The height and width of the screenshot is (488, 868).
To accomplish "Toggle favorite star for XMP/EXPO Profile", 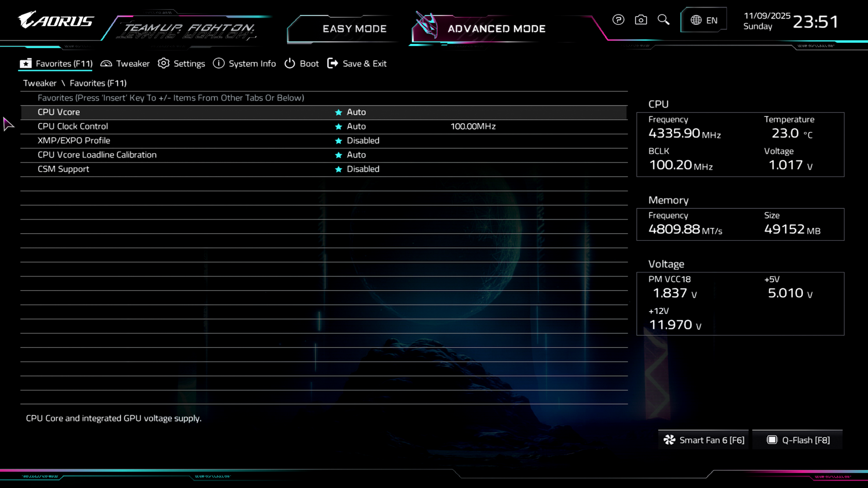I will click(338, 141).
